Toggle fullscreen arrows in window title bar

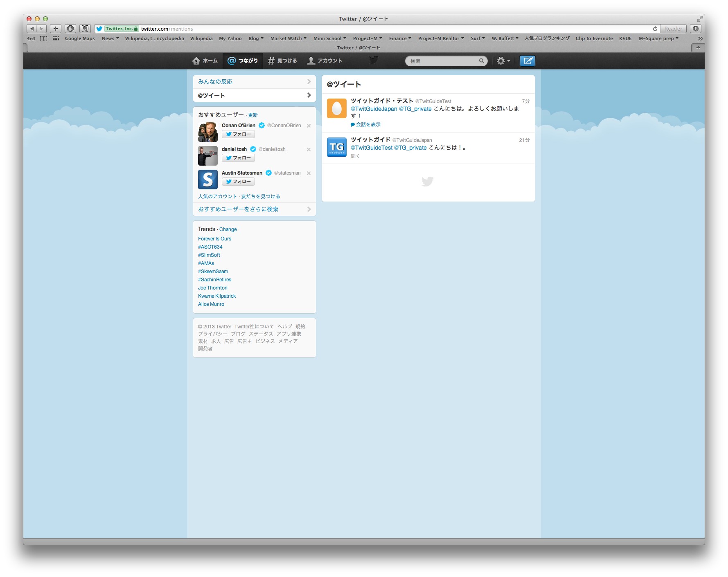(x=700, y=19)
